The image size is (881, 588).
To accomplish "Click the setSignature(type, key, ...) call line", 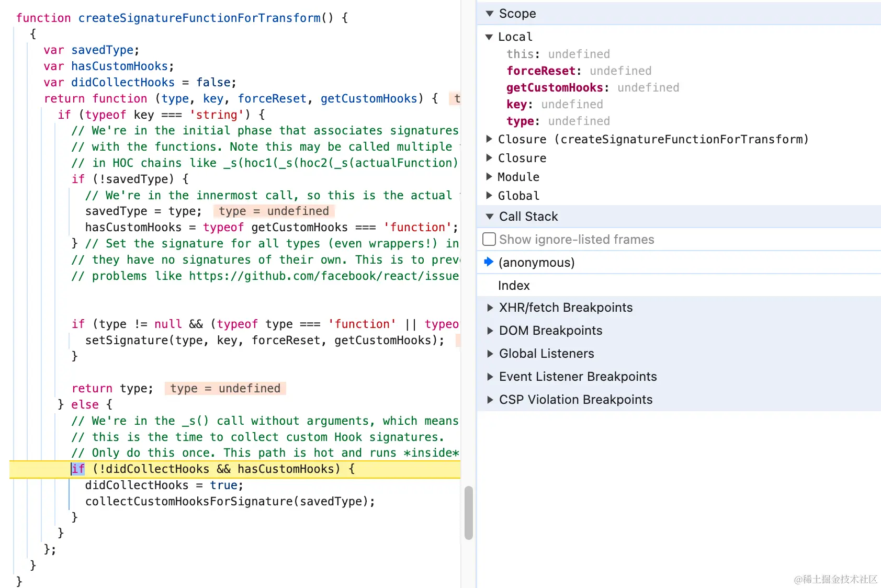I will (x=265, y=341).
